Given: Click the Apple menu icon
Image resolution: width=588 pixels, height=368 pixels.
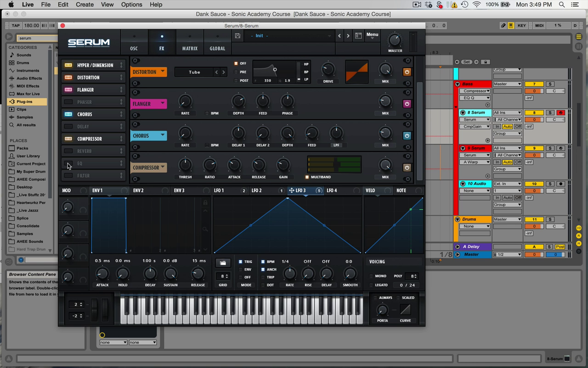Looking at the screenshot, I should click(11, 5).
